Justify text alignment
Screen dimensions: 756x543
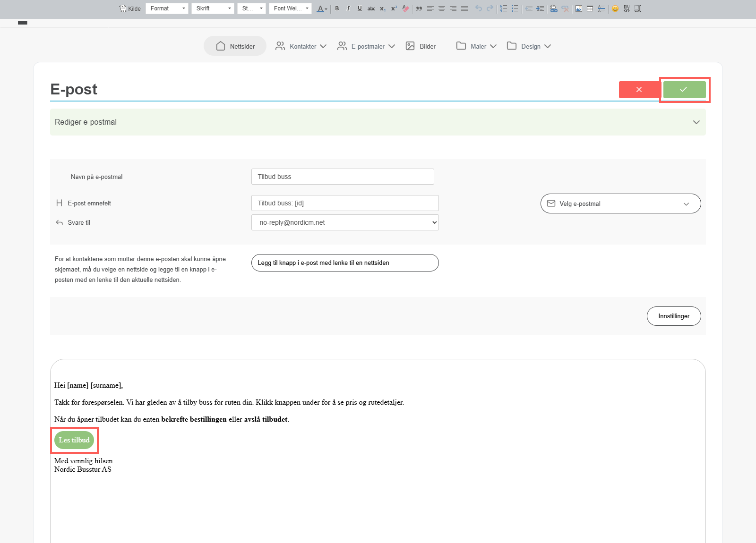click(464, 8)
